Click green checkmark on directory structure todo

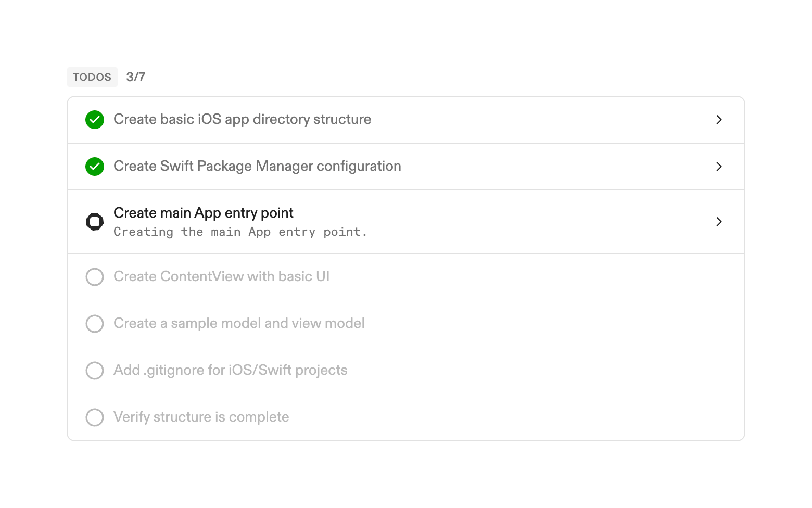pos(95,120)
